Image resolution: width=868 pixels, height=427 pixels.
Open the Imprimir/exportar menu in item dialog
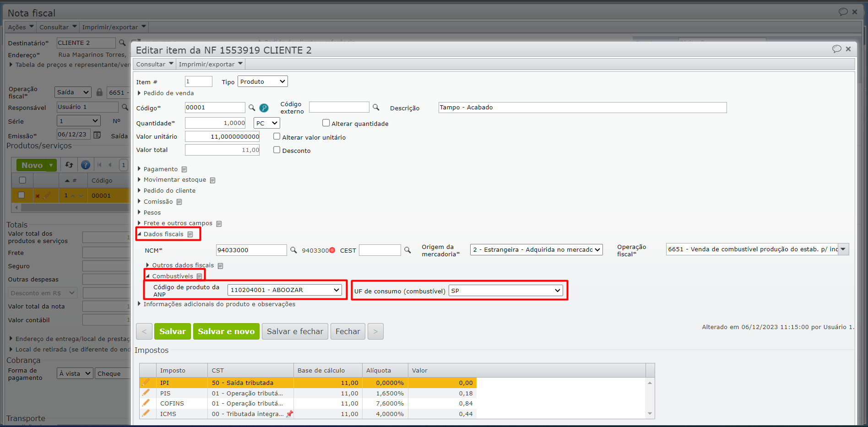click(x=211, y=64)
